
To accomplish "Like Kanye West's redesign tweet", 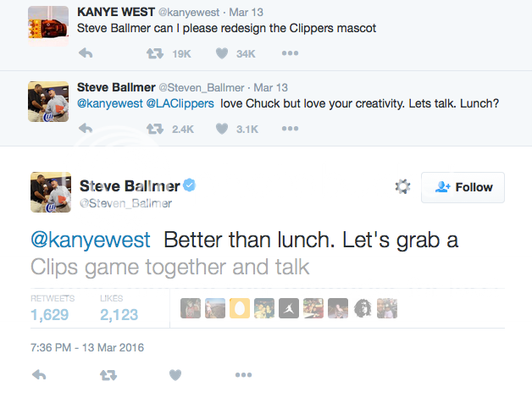I will point(223,53).
